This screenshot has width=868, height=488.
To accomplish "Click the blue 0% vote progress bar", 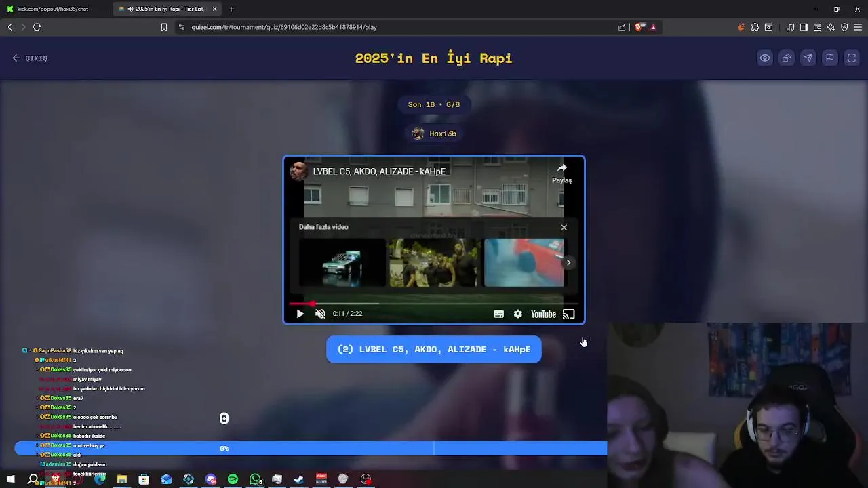I will tap(311, 448).
